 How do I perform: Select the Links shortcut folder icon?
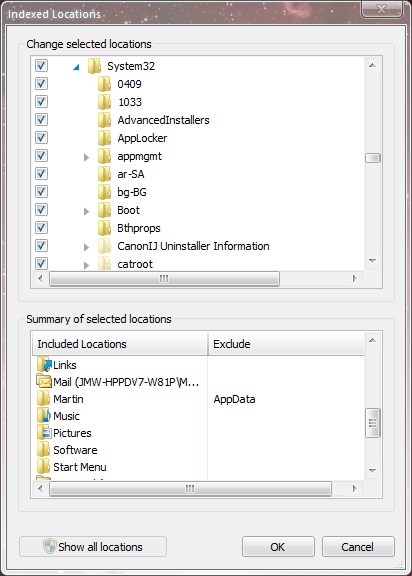click(44, 365)
